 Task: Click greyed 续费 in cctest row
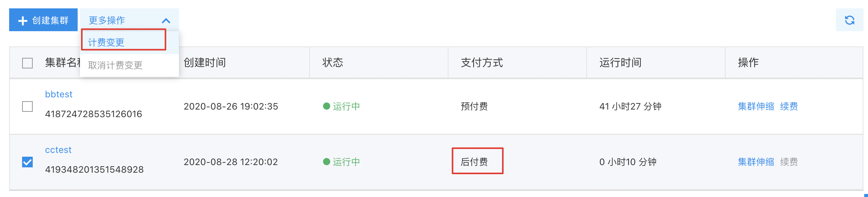point(789,162)
